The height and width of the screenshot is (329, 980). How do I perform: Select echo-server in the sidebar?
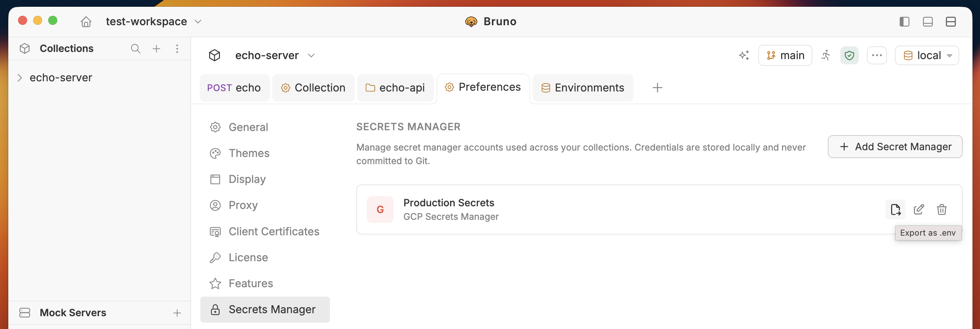tap(61, 78)
